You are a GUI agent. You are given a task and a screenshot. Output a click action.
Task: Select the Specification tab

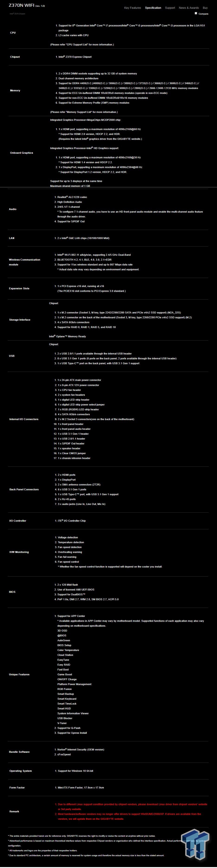pos(153,8)
